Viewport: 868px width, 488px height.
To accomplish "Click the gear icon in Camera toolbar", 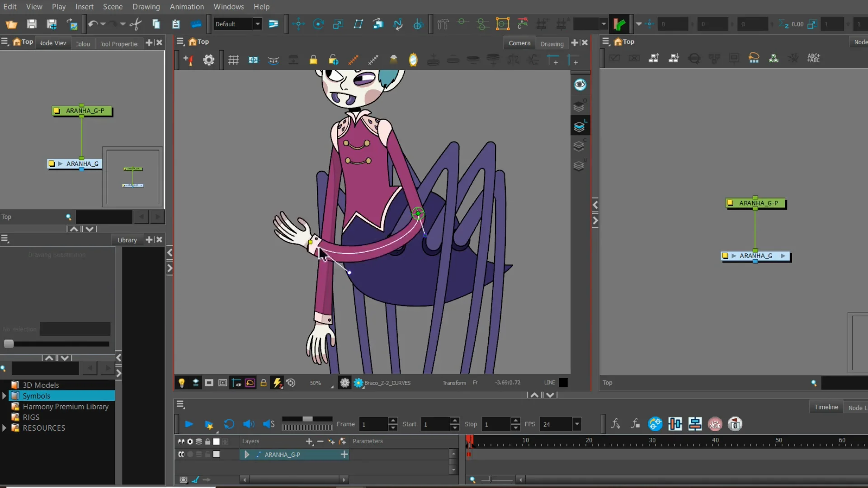I will coord(208,60).
